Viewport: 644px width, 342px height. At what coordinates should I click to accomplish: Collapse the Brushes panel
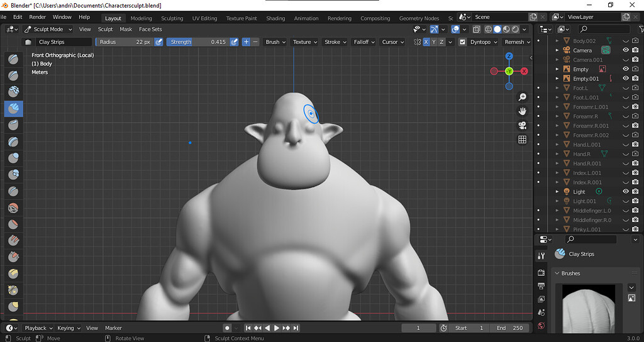pyautogui.click(x=558, y=273)
